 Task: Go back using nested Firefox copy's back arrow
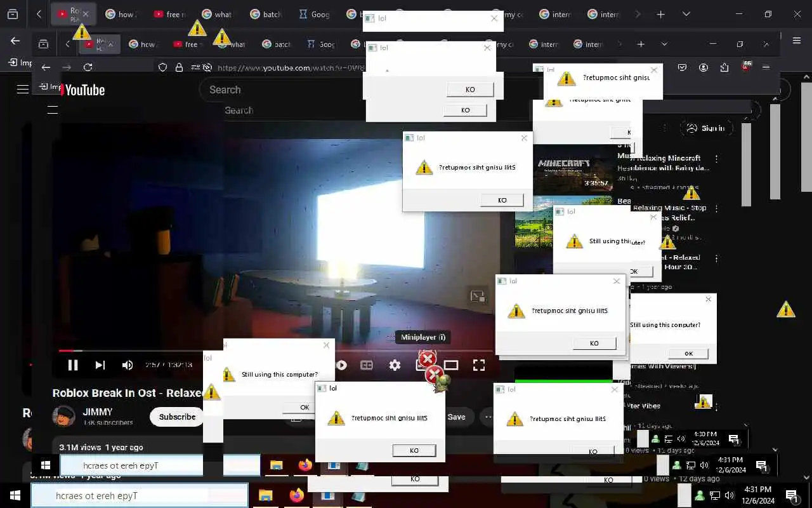tap(46, 67)
